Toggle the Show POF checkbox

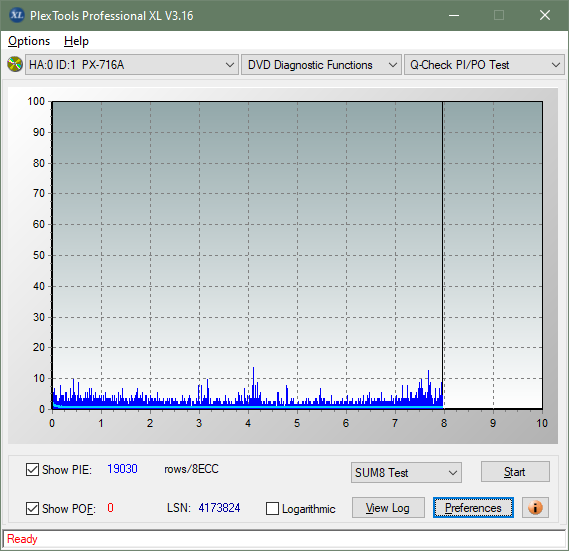point(32,508)
